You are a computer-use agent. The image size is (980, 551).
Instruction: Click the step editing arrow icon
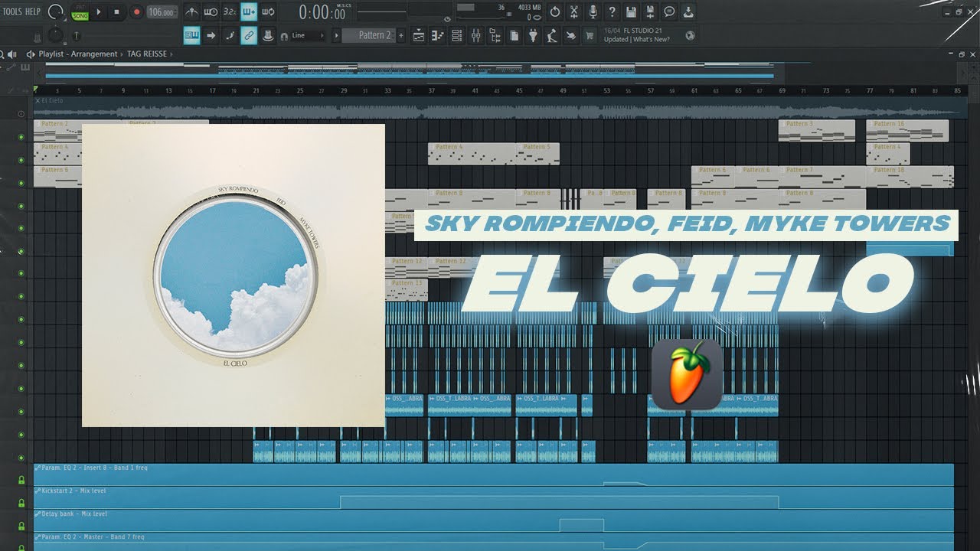coord(211,35)
